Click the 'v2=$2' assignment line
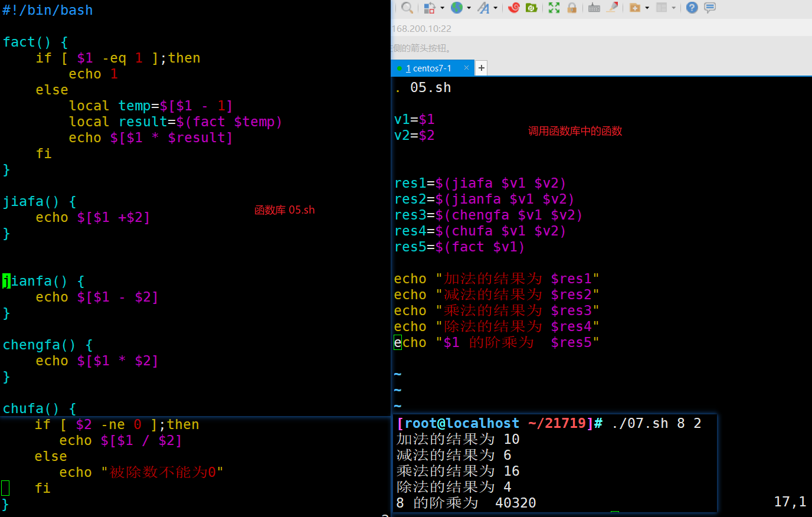This screenshot has height=517, width=812. pyautogui.click(x=414, y=135)
